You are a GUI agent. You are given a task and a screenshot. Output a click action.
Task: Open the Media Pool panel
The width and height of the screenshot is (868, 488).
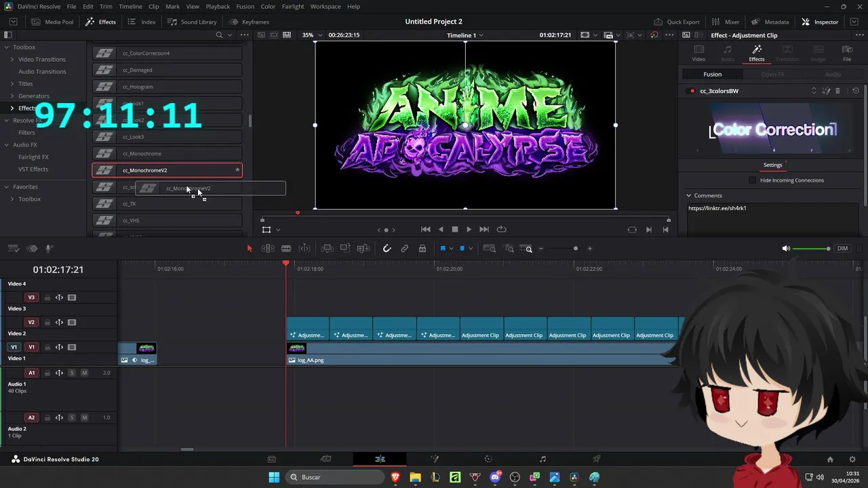pyautogui.click(x=53, y=22)
